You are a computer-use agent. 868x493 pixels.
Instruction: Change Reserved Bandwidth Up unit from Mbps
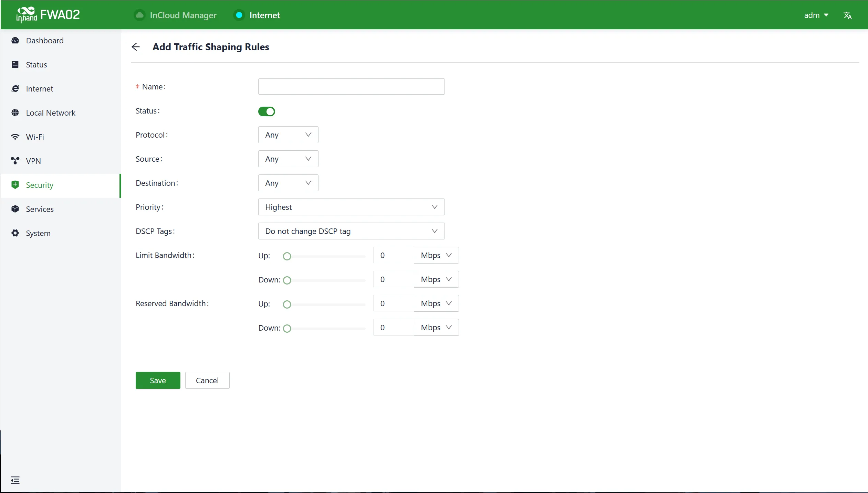[436, 303]
